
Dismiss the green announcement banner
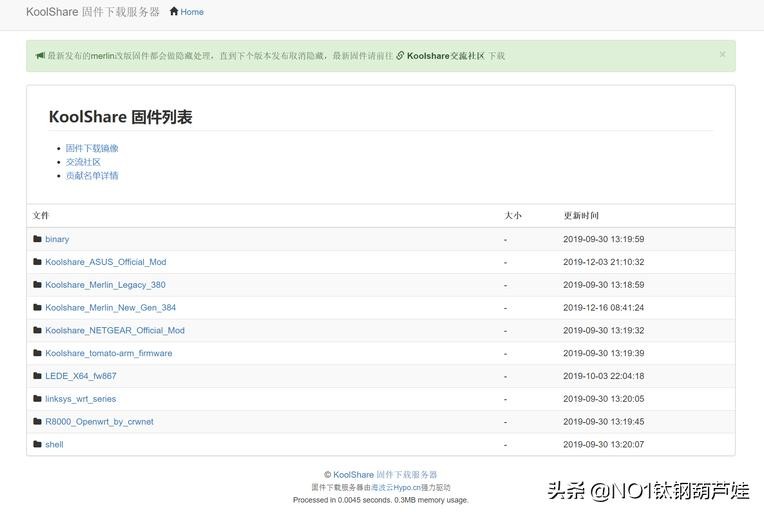pyautogui.click(x=723, y=55)
